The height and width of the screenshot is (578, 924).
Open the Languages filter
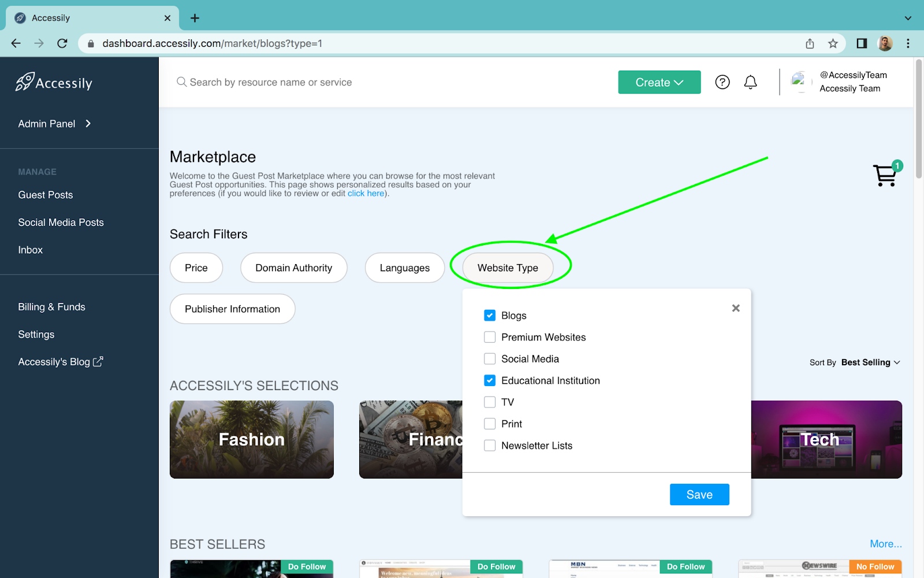pos(405,268)
